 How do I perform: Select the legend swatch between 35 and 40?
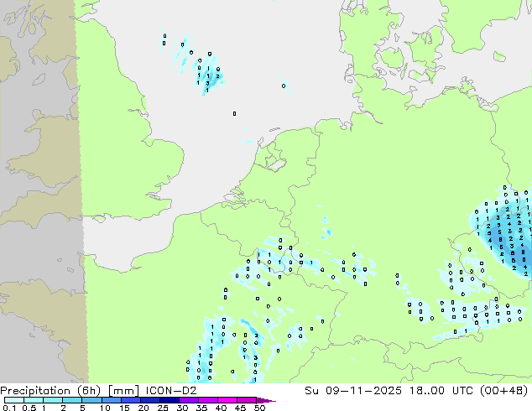207,400
